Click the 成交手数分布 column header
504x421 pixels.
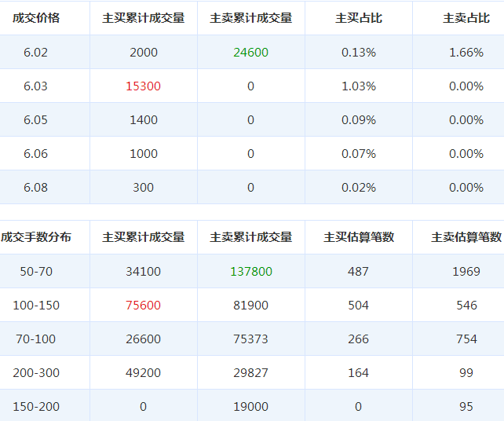(36, 237)
